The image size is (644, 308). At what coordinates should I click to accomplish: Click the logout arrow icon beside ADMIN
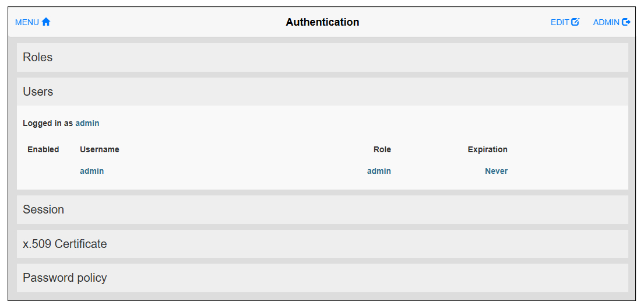pos(627,22)
